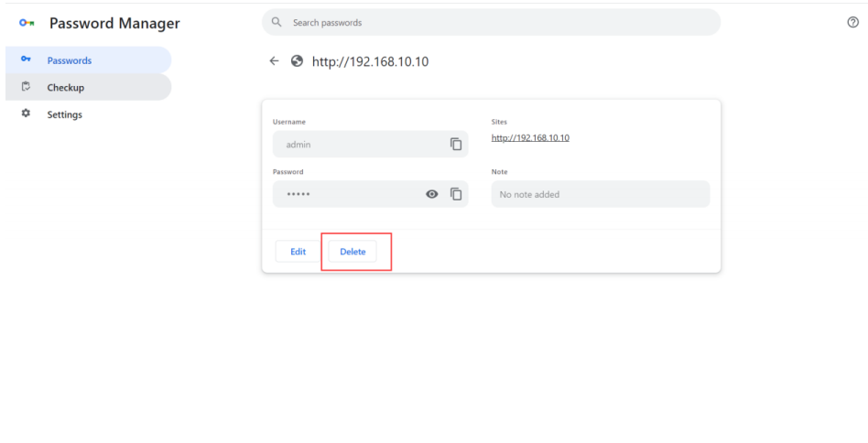Open the Checkup page from sidebar

(x=66, y=87)
